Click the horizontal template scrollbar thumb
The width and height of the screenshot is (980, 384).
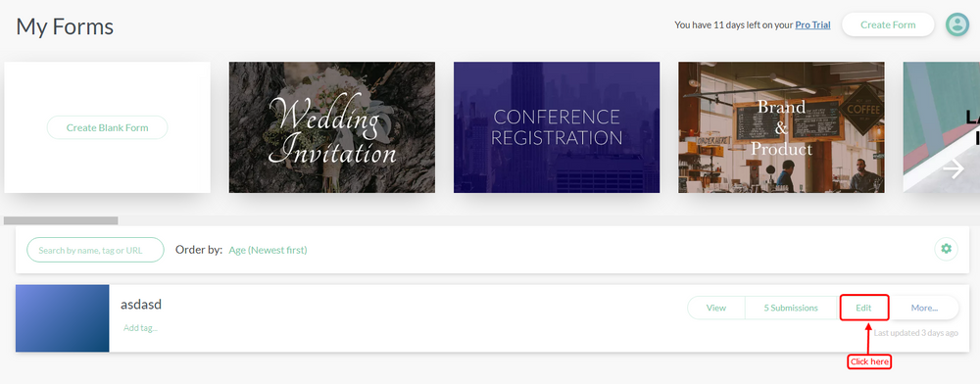pyautogui.click(x=61, y=220)
